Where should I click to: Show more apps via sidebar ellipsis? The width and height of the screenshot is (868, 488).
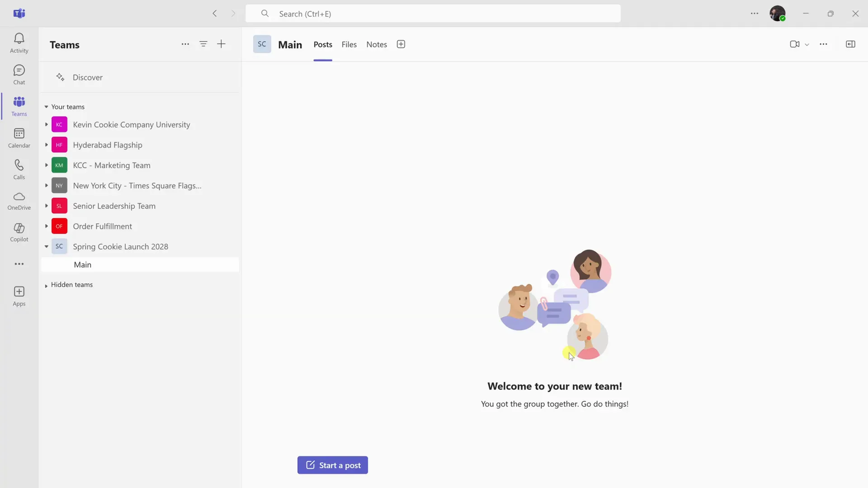(x=19, y=264)
